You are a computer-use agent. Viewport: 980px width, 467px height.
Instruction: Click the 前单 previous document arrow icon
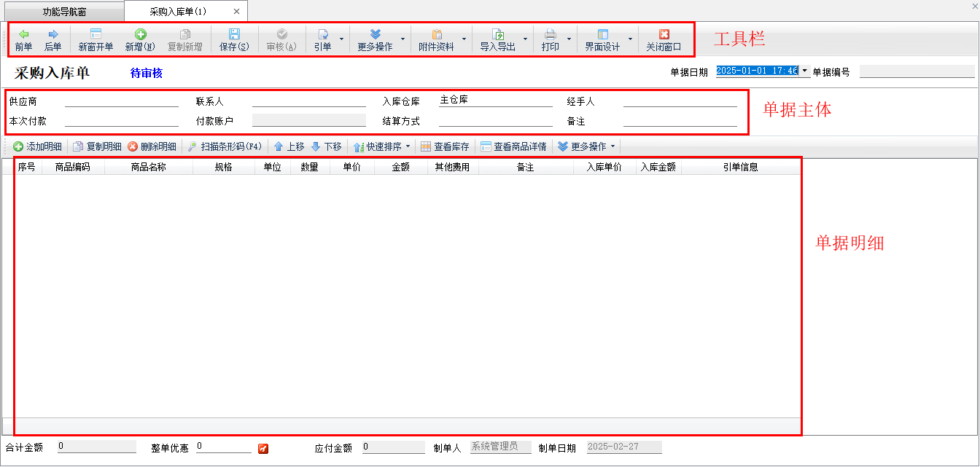click(23, 34)
